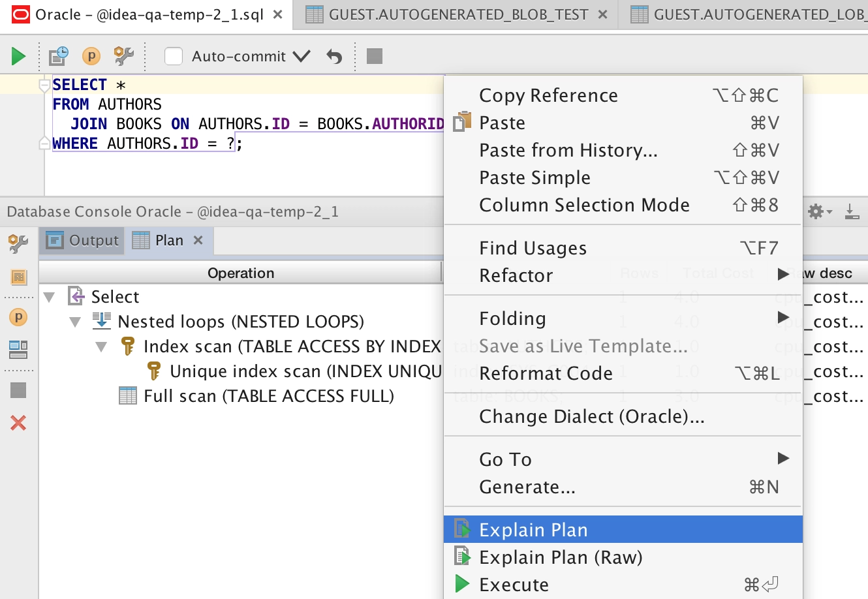This screenshot has height=599, width=868.
Task: Click the Oracle logo icon on the editor tab
Action: pyautogui.click(x=21, y=14)
